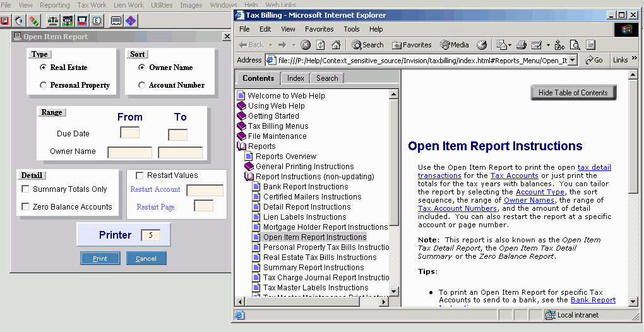
Task: Click the Mail icon in Explorer toolbar
Action: (x=501, y=45)
